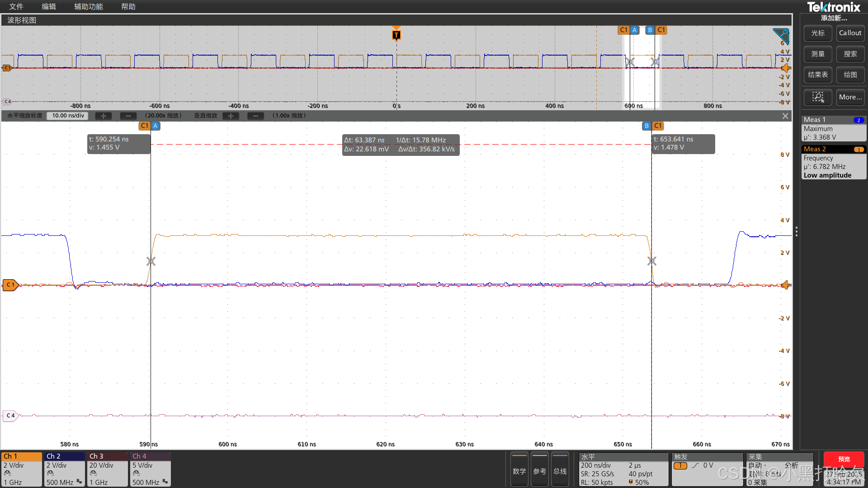Click the Callout button
This screenshot has width=868, height=488.
[850, 33]
